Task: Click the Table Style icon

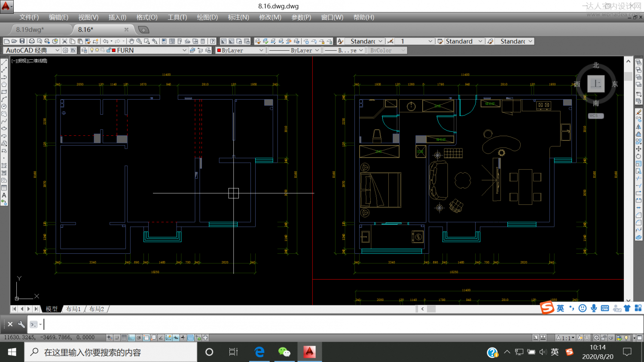Action: 440,41
